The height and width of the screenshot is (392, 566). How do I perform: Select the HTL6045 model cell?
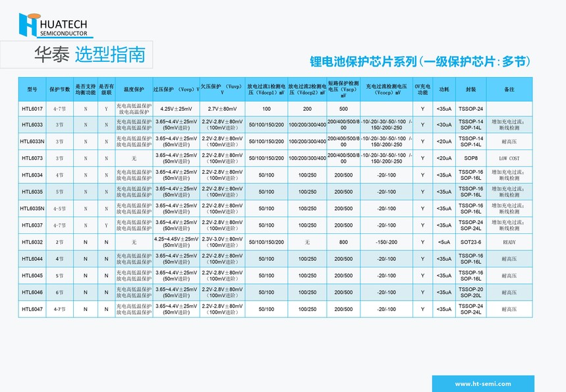[32, 275]
